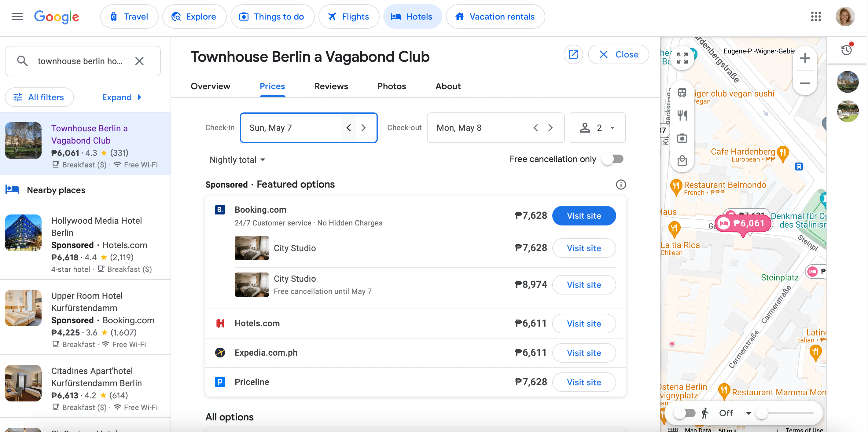Click the Check-in date field
The height and width of the screenshot is (432, 868).
[x=309, y=128]
